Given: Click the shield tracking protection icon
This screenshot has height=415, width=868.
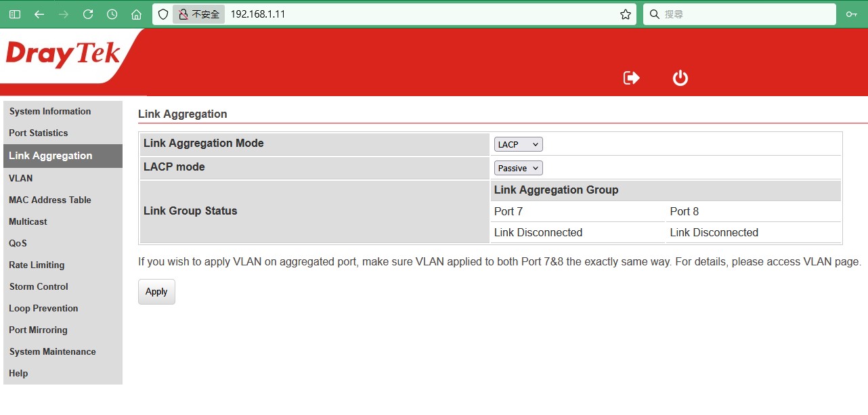Looking at the screenshot, I should 163,14.
